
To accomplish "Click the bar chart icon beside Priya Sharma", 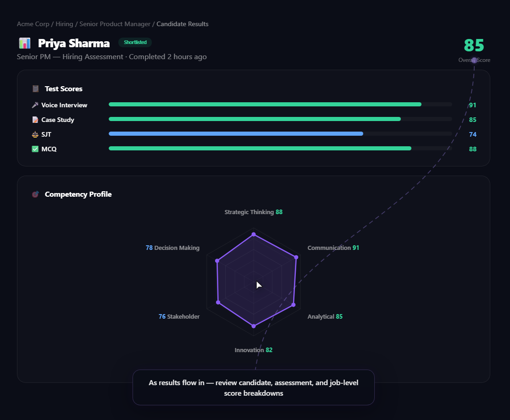I will pos(24,43).
